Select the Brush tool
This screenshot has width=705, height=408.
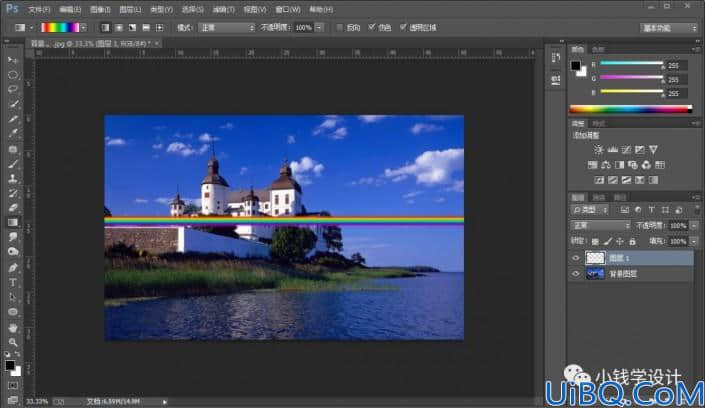pos(13,164)
